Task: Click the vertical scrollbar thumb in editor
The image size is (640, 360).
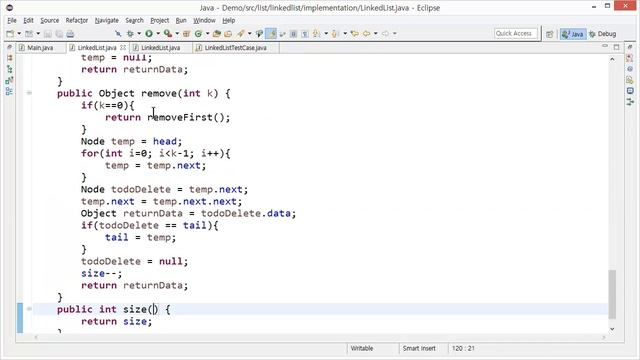Action: click(612, 294)
